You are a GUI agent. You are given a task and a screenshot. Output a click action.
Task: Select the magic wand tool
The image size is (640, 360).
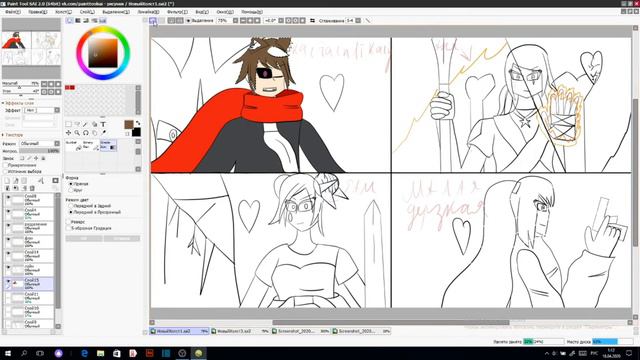pyautogui.click(x=86, y=124)
